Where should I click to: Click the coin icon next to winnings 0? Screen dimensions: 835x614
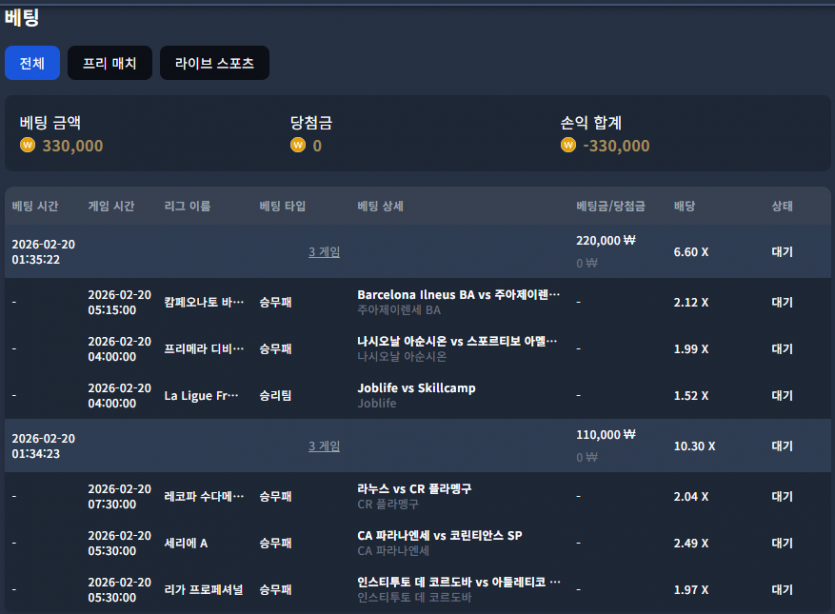point(298,145)
